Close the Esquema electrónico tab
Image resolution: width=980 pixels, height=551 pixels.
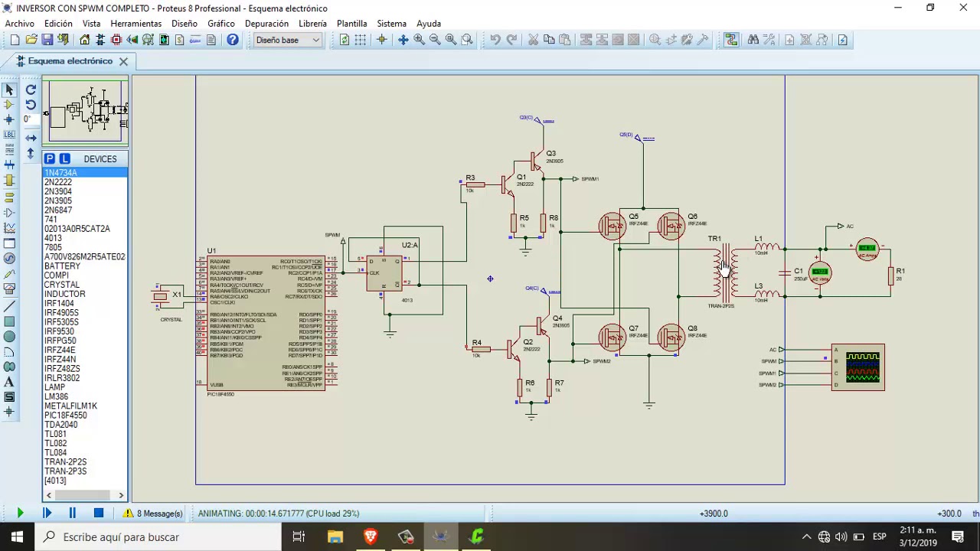pyautogui.click(x=123, y=61)
